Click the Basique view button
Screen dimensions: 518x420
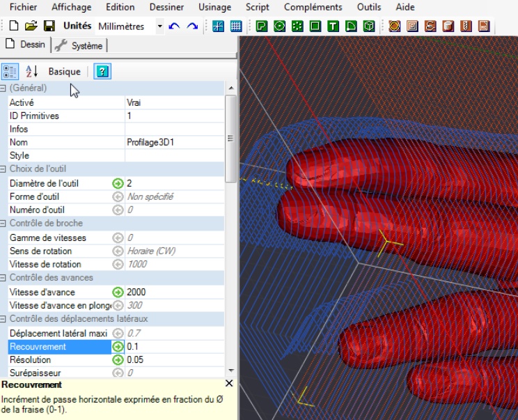65,71
